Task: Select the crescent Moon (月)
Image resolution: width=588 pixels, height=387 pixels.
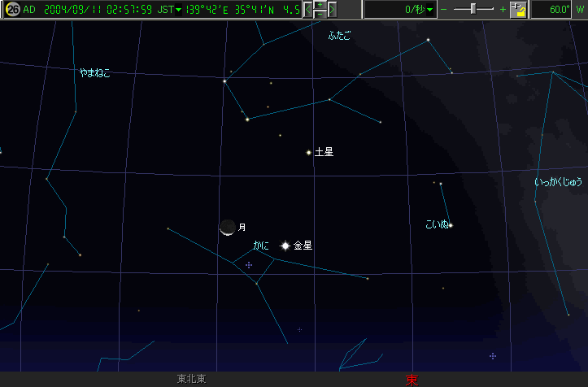Action: coord(228,228)
